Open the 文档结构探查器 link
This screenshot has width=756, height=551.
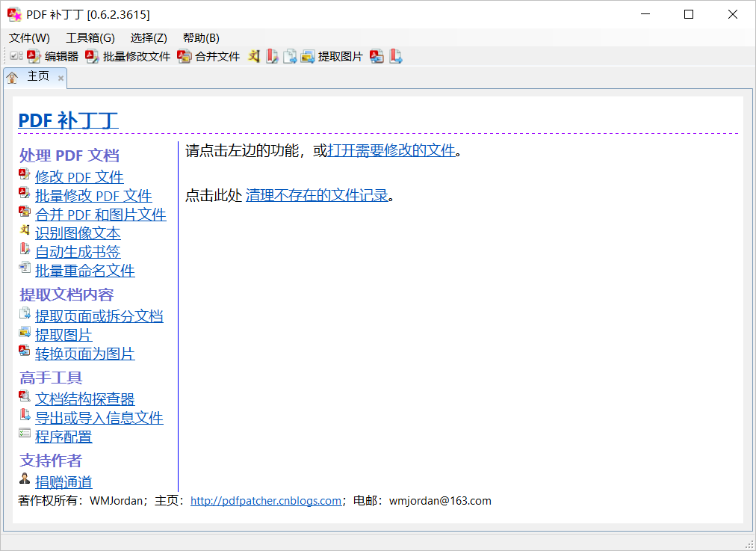[x=84, y=399]
